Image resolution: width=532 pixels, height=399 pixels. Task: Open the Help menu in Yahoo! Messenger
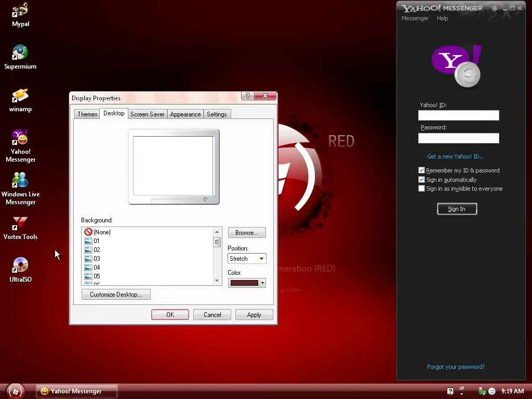(443, 18)
